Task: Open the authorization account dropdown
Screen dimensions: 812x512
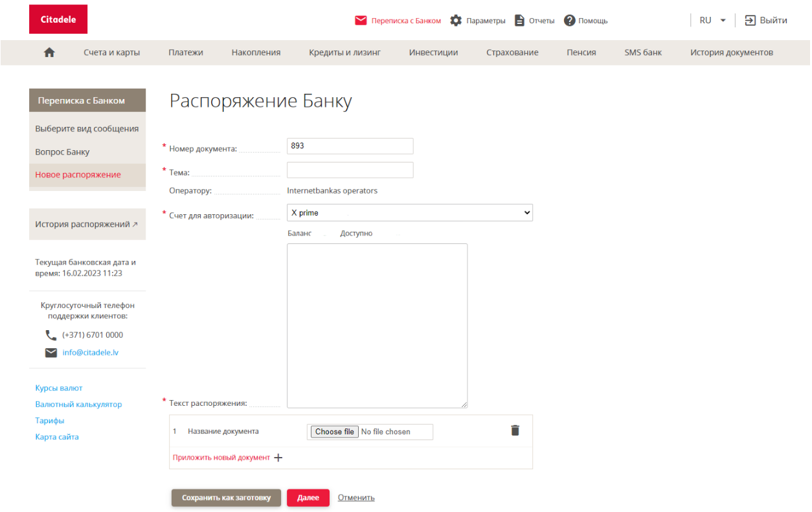Action: point(409,213)
